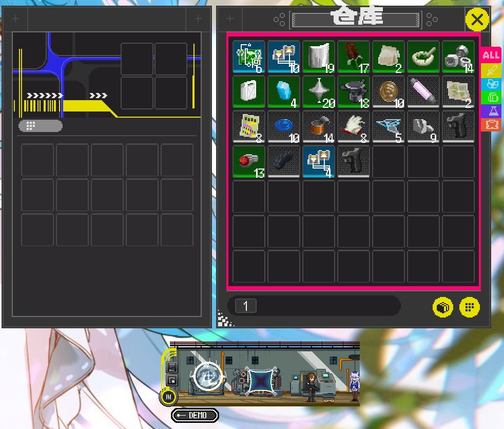Select the black anvil item stack of 18
Image resolution: width=504 pixels, height=429 pixels.
[354, 92]
